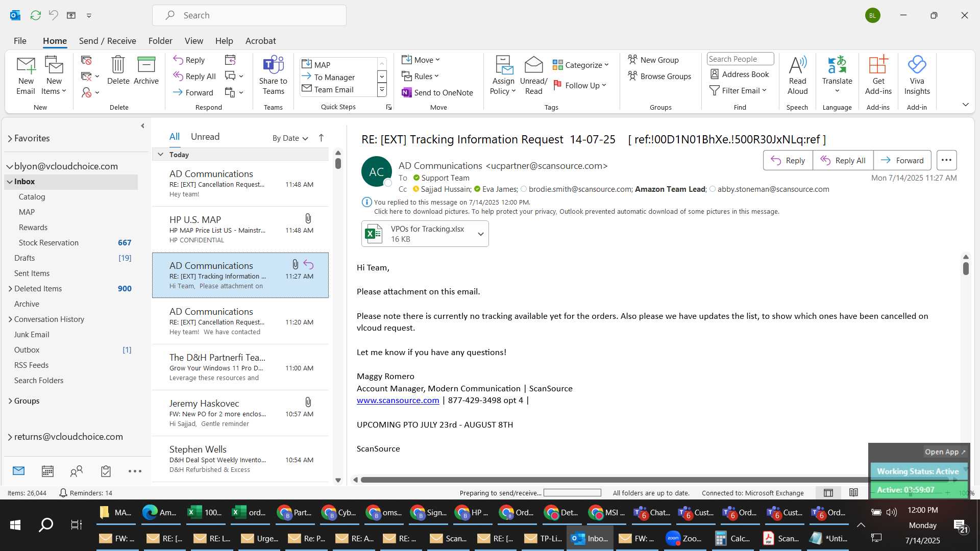Click Reply All in the reading pane

point(843,160)
